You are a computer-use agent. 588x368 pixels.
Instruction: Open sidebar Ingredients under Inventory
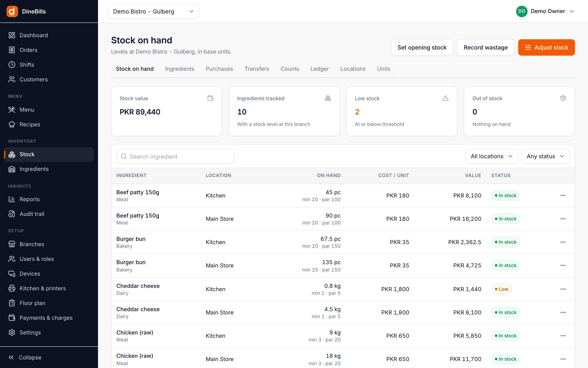tap(49, 169)
